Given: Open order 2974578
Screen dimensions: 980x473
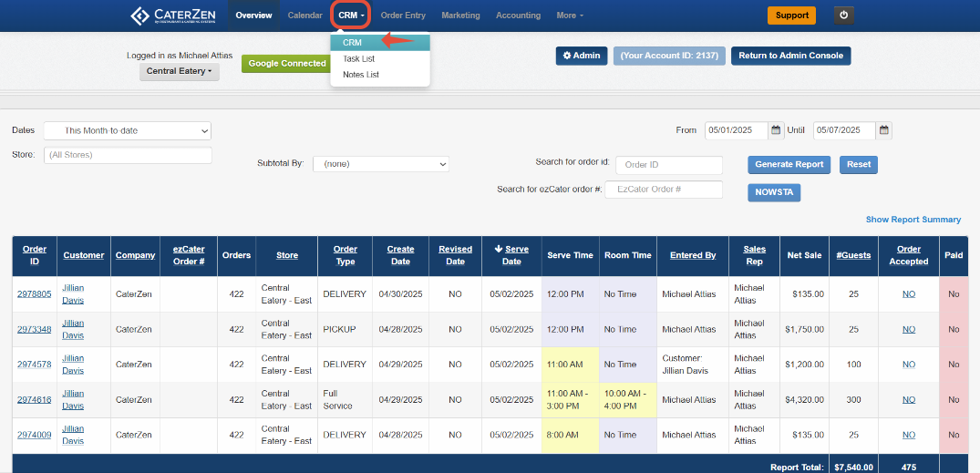Looking at the screenshot, I should click(x=34, y=365).
